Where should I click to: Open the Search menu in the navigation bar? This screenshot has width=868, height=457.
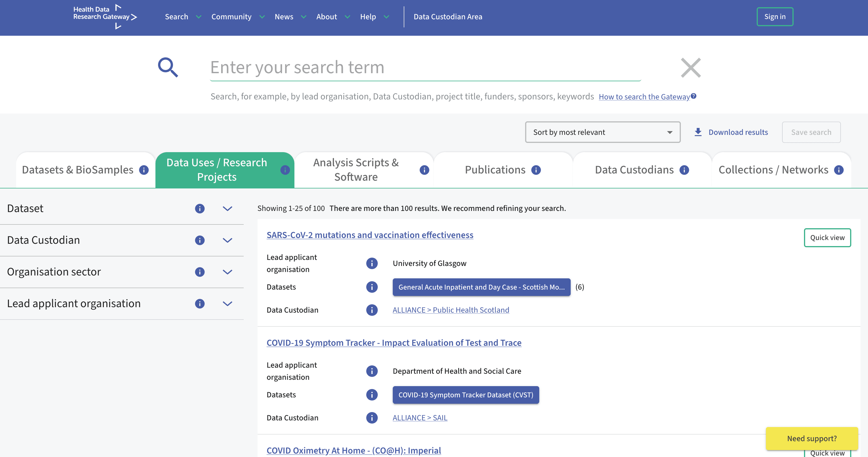click(183, 16)
